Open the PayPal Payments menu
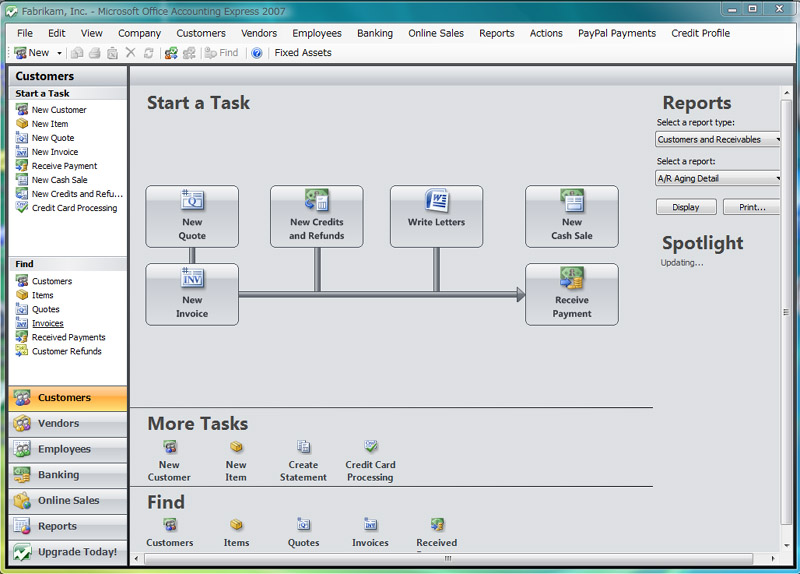 pos(616,33)
